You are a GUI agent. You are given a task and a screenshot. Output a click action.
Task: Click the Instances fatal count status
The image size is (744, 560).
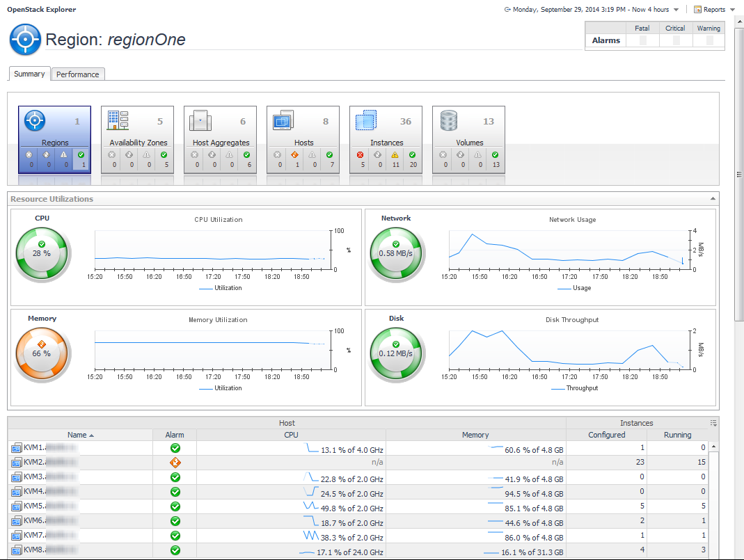(x=360, y=160)
